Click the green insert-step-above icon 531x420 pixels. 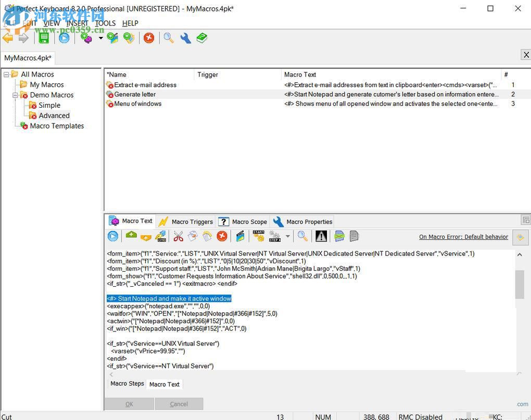[131, 235]
